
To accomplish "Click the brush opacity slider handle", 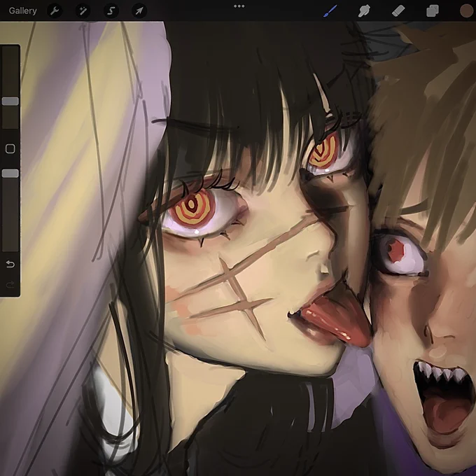I will click(x=10, y=174).
